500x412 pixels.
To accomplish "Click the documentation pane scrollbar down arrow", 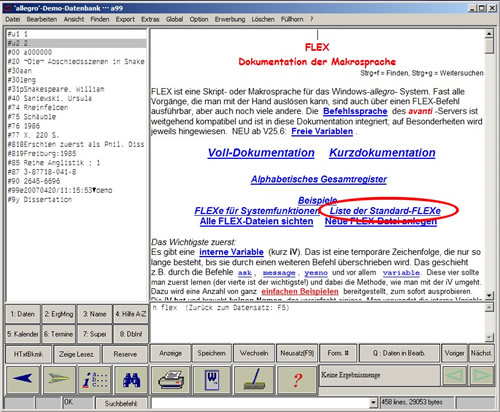I will (489, 295).
